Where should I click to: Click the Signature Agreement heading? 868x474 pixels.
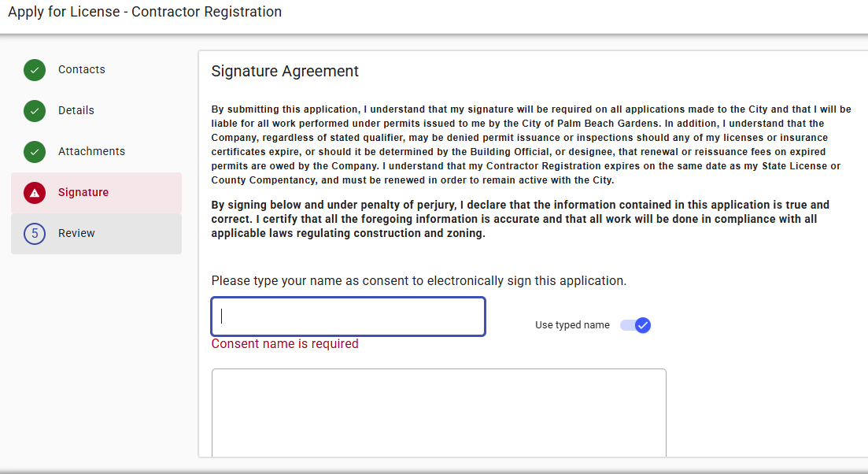click(x=285, y=72)
